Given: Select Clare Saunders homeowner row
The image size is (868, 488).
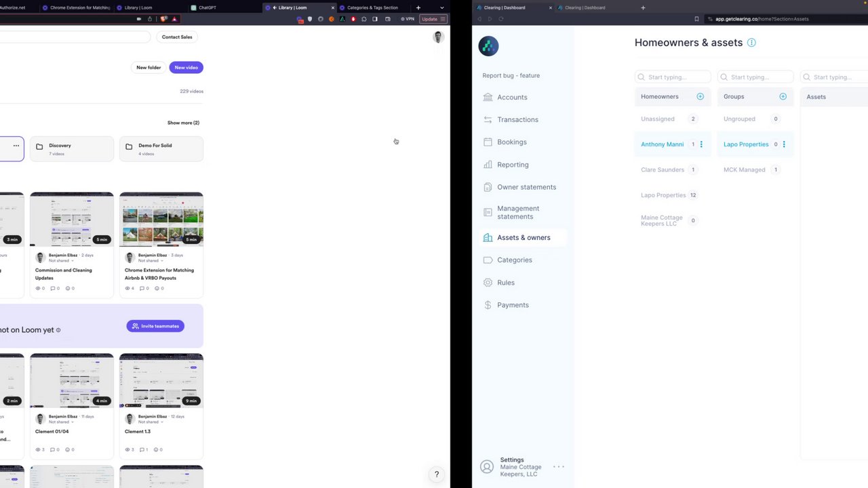Looking at the screenshot, I should (673, 169).
